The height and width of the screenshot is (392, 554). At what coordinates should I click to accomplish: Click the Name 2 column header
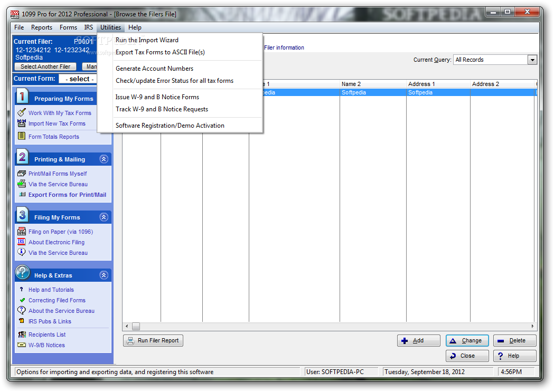(x=373, y=83)
